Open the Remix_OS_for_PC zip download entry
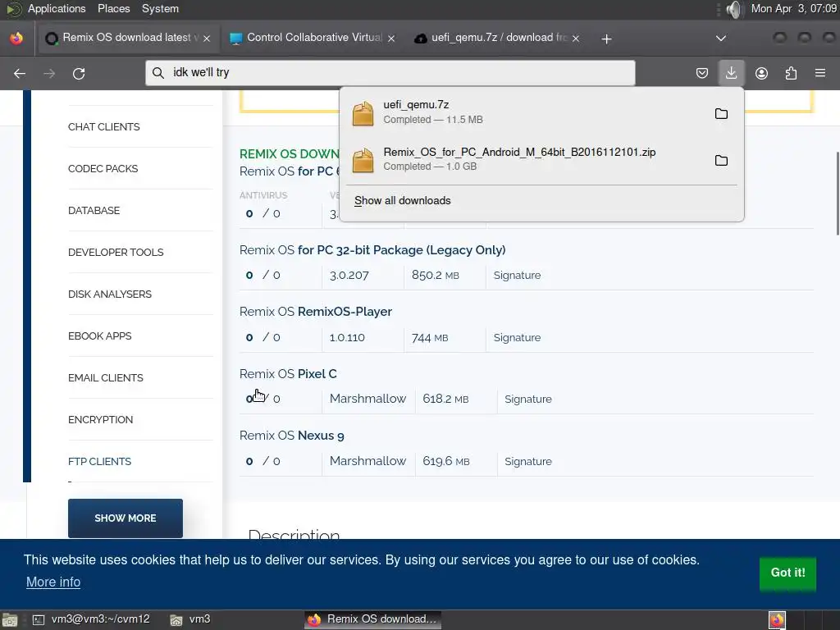Image resolution: width=840 pixels, height=630 pixels. 525,159
